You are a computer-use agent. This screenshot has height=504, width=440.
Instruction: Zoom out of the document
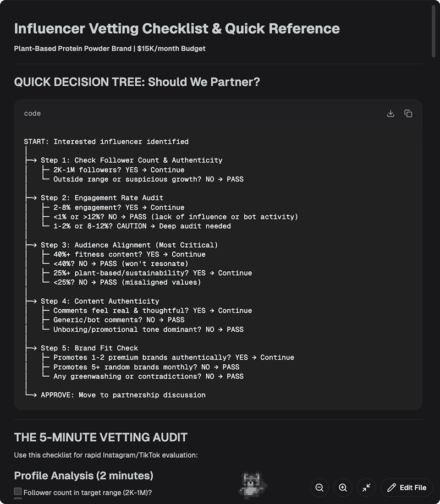(319, 487)
